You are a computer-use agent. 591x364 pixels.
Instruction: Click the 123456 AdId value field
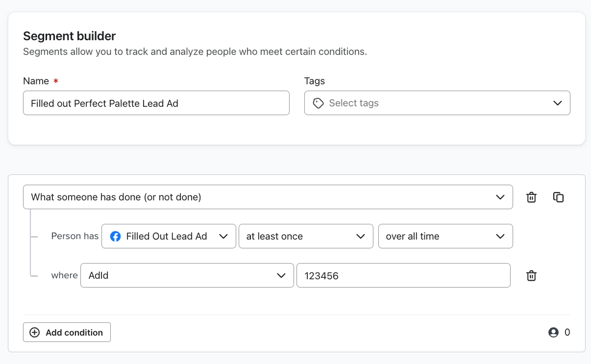[x=403, y=276]
